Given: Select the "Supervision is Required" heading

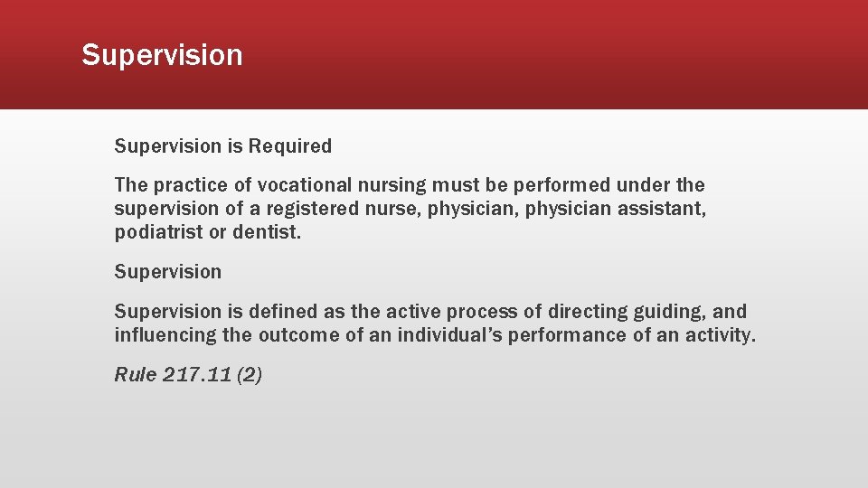Looking at the screenshot, I should 223,146.
